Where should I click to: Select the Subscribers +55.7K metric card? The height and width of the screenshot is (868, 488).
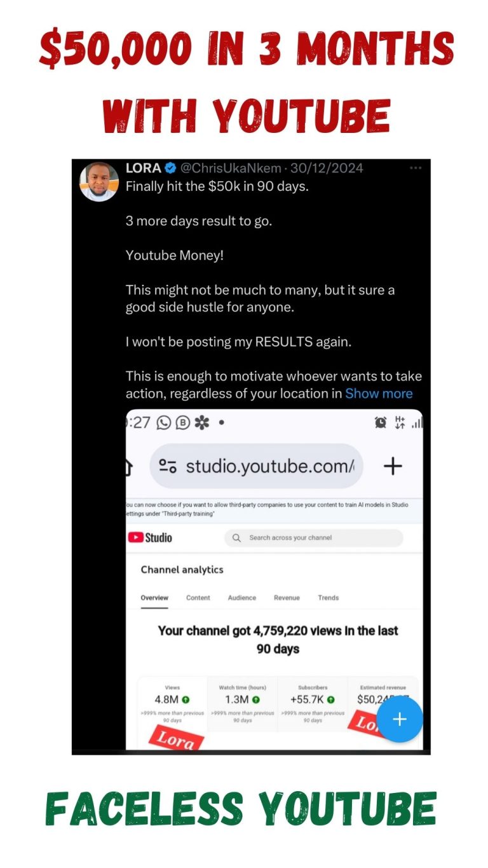coord(313,704)
